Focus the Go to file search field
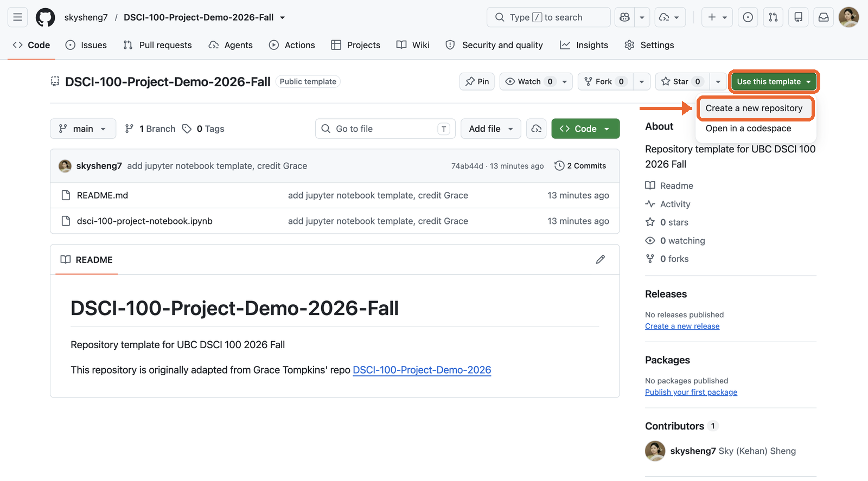The width and height of the screenshot is (868, 481). point(385,129)
